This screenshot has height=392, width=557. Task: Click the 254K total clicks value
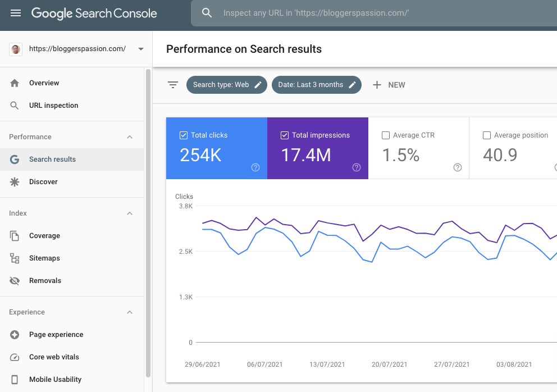tap(200, 156)
